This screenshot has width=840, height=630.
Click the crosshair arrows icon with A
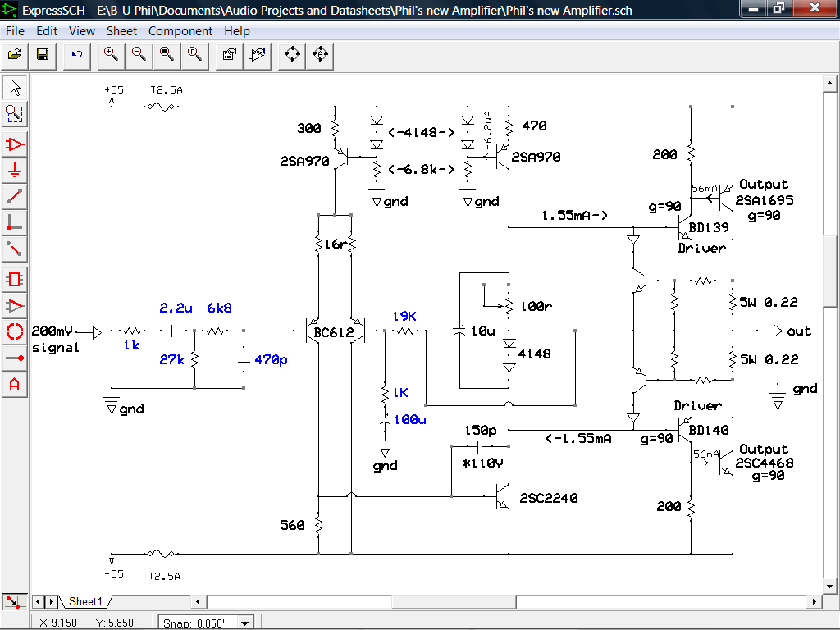[321, 55]
